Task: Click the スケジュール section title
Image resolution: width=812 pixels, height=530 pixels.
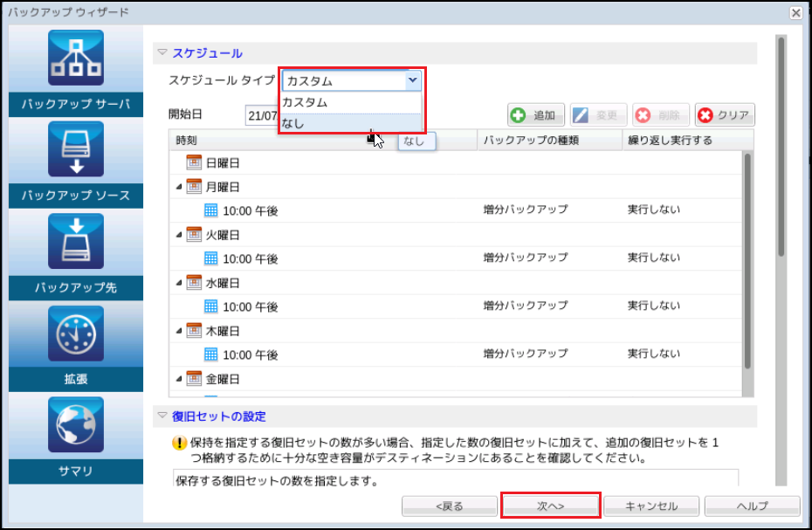Action: pyautogui.click(x=207, y=53)
